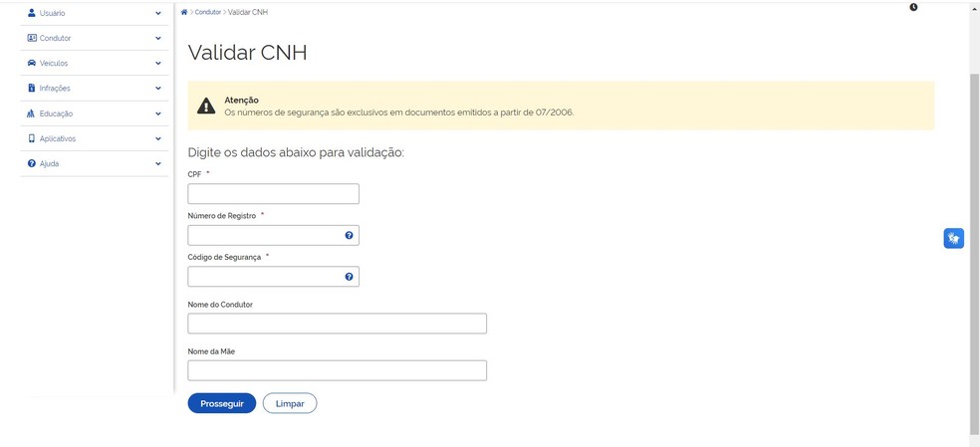Expand the Ajuda menu chevron
Screen dimensions: 980x447
click(x=158, y=164)
